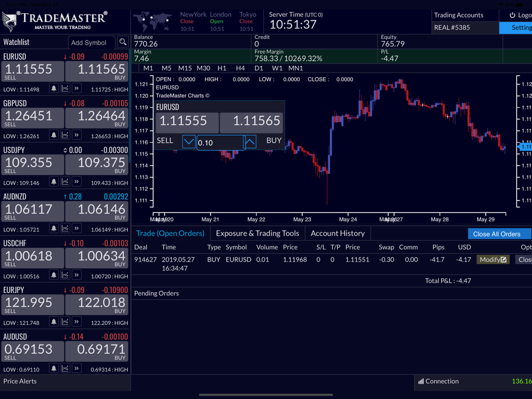Expand EURUSD details with double-arrow icon
The height and width of the screenshot is (399, 532).
coord(77,88)
